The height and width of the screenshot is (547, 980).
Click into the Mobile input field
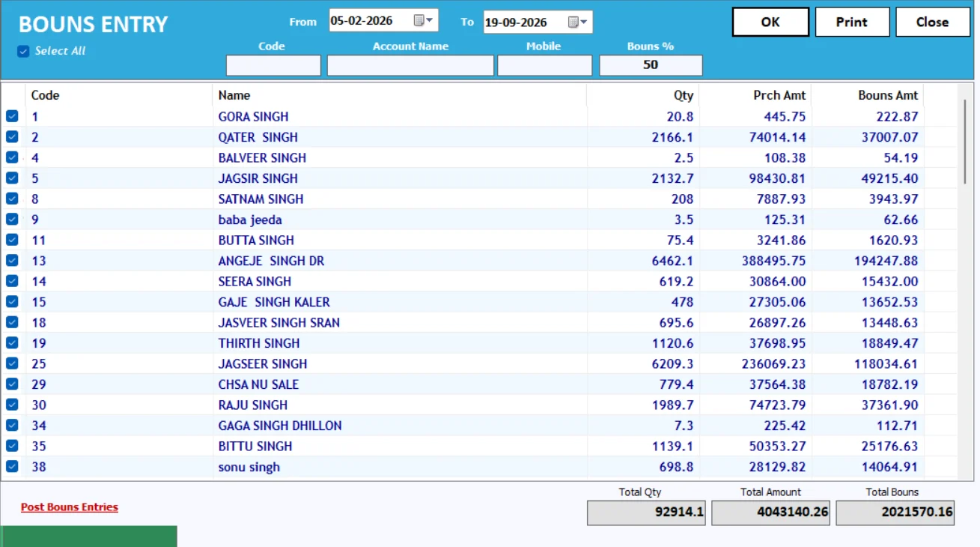(x=544, y=66)
